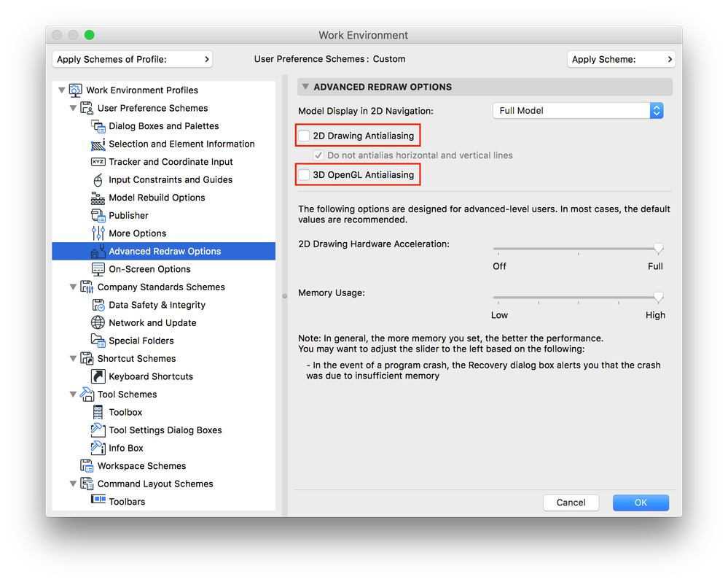The image size is (728, 582).
Task: Click the Shortcut Schemes icon
Action: (87, 359)
